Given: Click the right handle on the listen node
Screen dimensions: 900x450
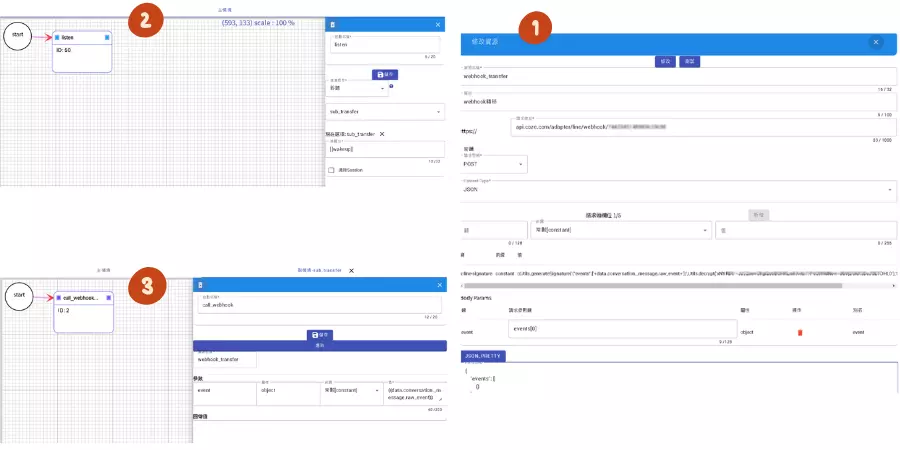Looking at the screenshot, I should click(x=108, y=37).
